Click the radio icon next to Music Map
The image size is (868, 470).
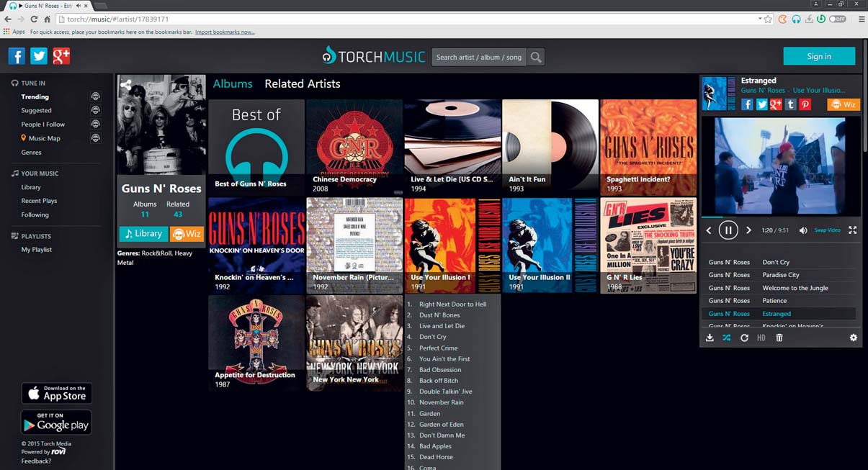[95, 137]
